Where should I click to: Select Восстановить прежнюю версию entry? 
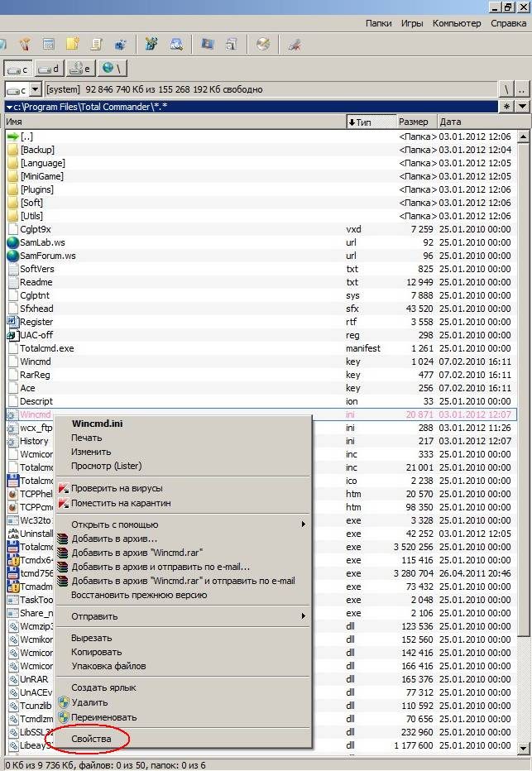[139, 595]
